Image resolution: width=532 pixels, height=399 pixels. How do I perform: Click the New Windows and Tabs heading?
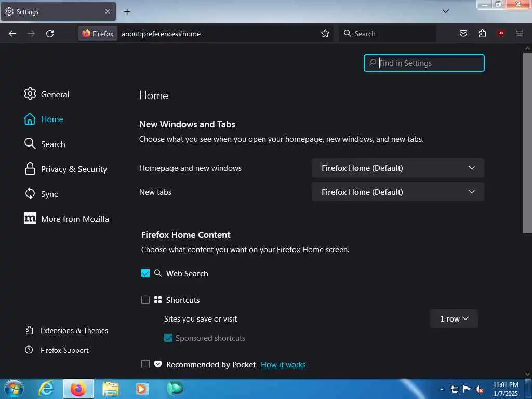pyautogui.click(x=187, y=124)
